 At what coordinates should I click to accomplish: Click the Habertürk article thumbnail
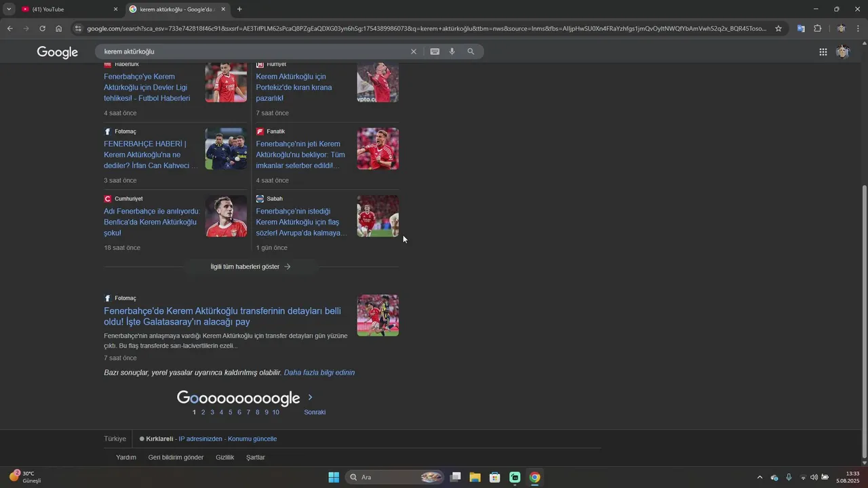pos(226,82)
